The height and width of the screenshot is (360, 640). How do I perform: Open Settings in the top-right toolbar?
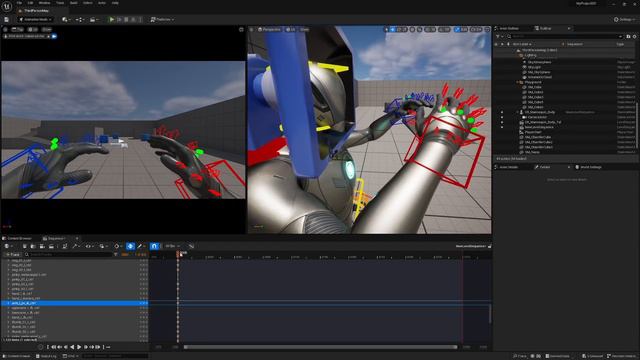[624, 20]
